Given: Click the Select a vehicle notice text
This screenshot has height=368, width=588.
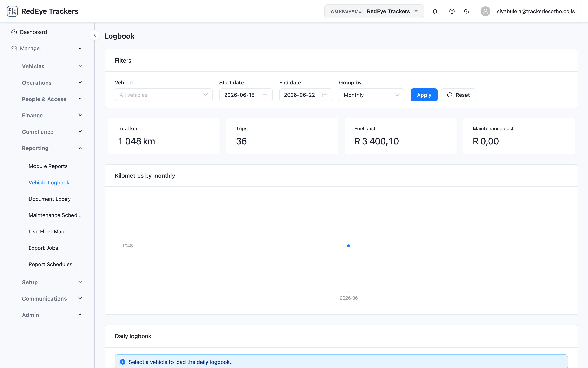Looking at the screenshot, I should click(179, 362).
